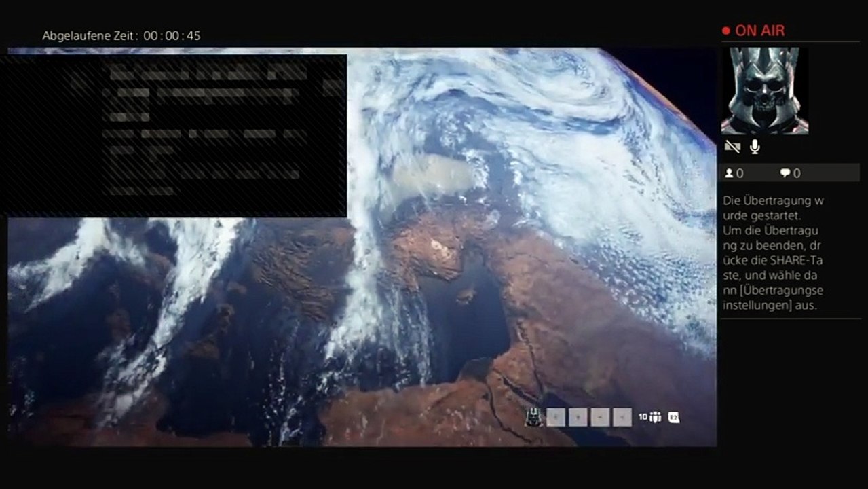Click the red ON AIR indicator
The height and width of the screenshot is (489, 868).
753,31
